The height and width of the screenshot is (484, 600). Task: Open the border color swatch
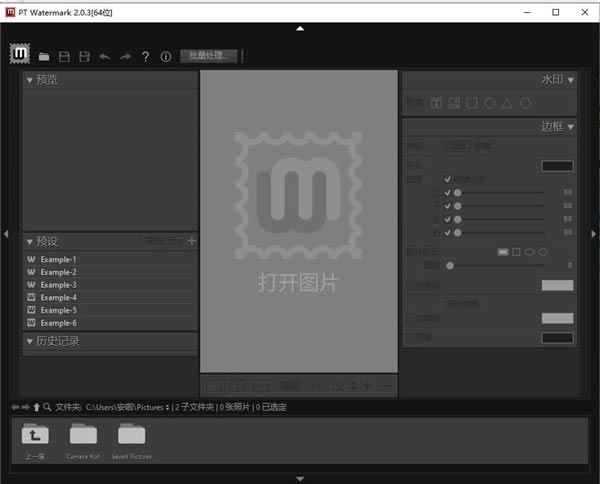557,166
